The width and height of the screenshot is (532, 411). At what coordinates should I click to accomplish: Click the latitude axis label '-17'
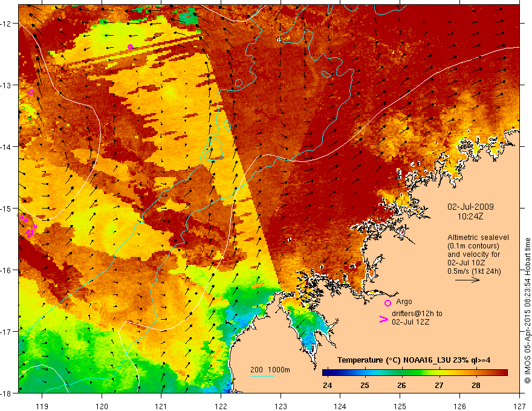[x=6, y=332]
